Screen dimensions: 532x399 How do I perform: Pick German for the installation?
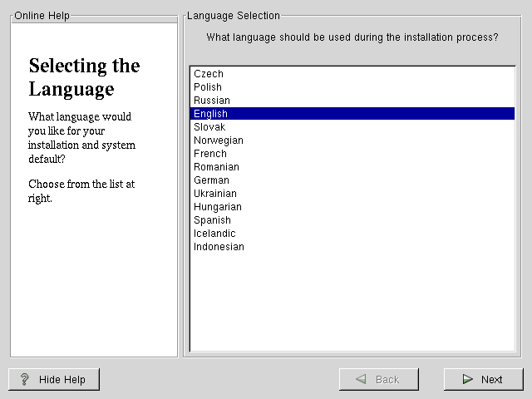pyautogui.click(x=211, y=180)
